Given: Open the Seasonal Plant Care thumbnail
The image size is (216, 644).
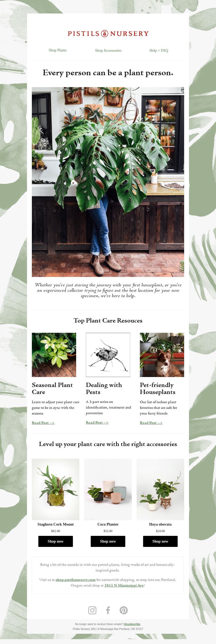Looking at the screenshot, I should click(x=54, y=355).
